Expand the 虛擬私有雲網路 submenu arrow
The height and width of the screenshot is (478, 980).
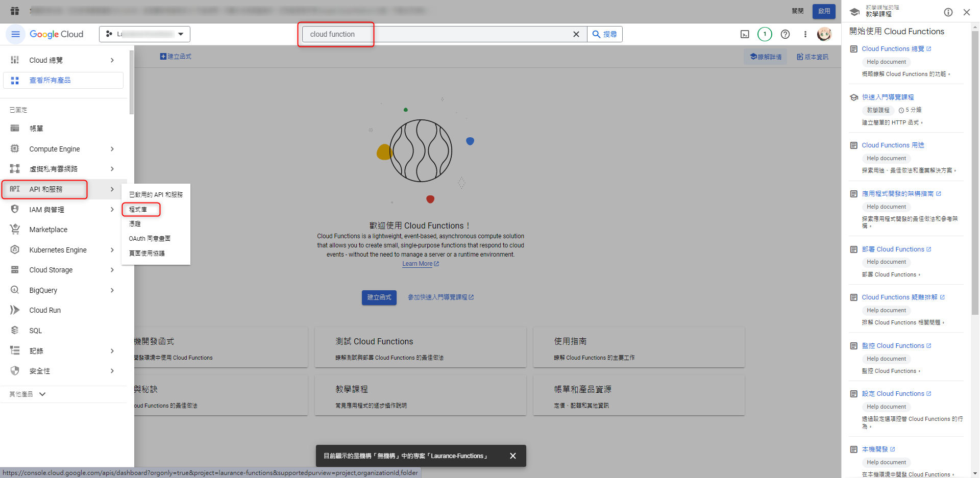pyautogui.click(x=112, y=169)
